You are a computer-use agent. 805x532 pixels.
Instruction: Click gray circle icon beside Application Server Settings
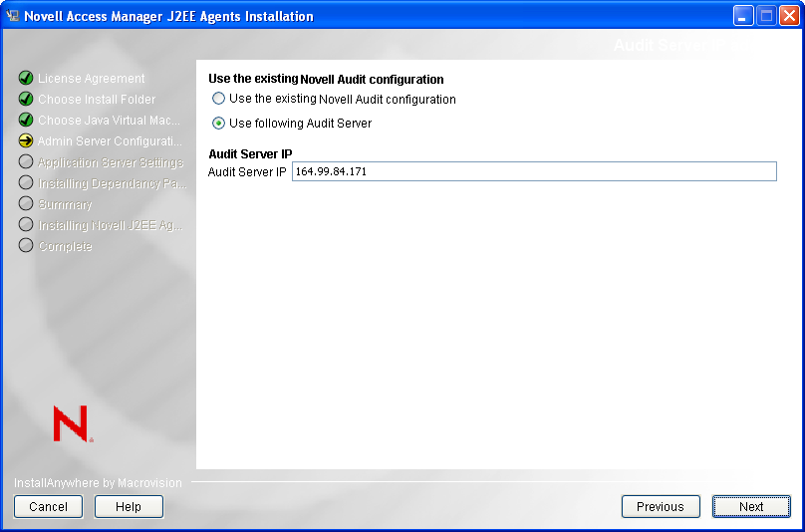(26, 161)
